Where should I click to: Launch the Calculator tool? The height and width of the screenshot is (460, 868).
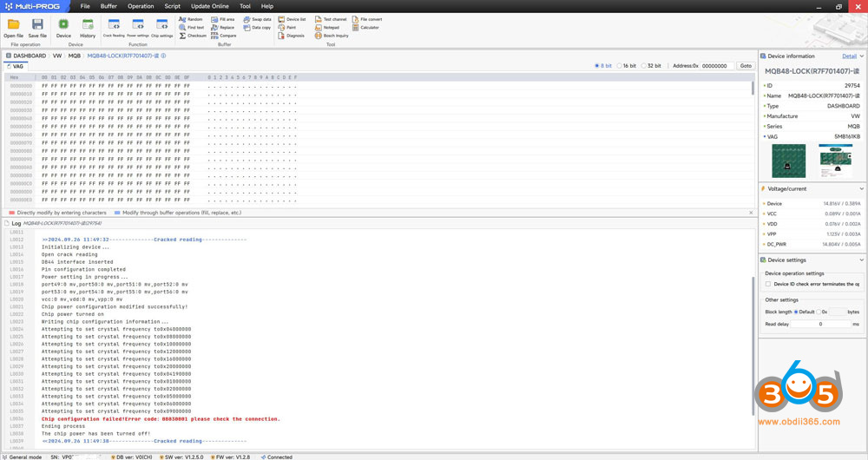pyautogui.click(x=365, y=27)
